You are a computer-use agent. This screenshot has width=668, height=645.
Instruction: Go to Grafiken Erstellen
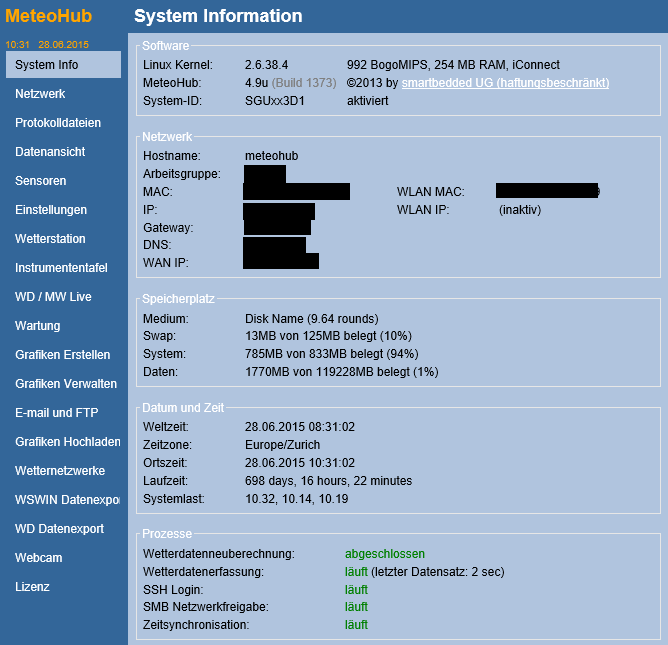(x=63, y=355)
